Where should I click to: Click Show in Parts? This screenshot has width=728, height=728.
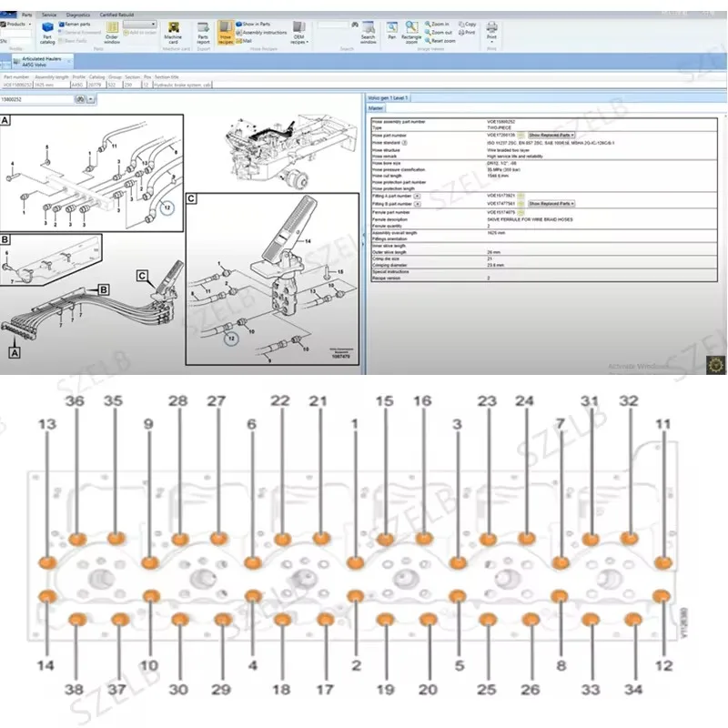click(253, 25)
